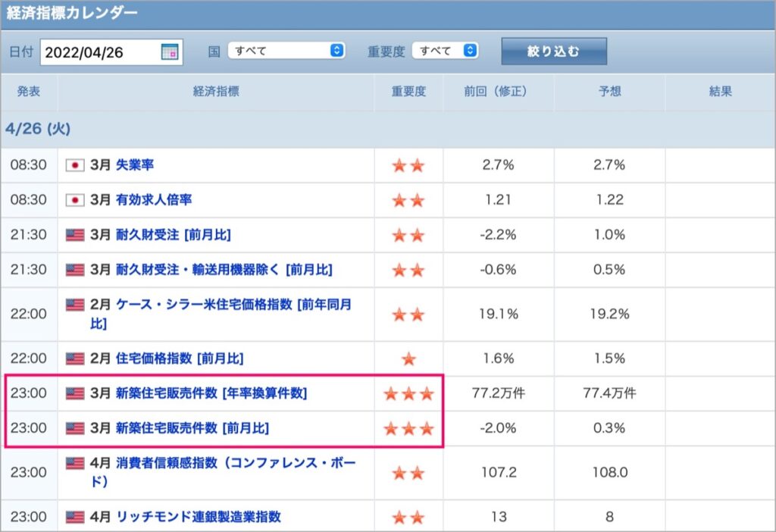Click the three-star rating for 新築住宅販売件数 [前月比]
The image size is (776, 532).
coord(408,428)
